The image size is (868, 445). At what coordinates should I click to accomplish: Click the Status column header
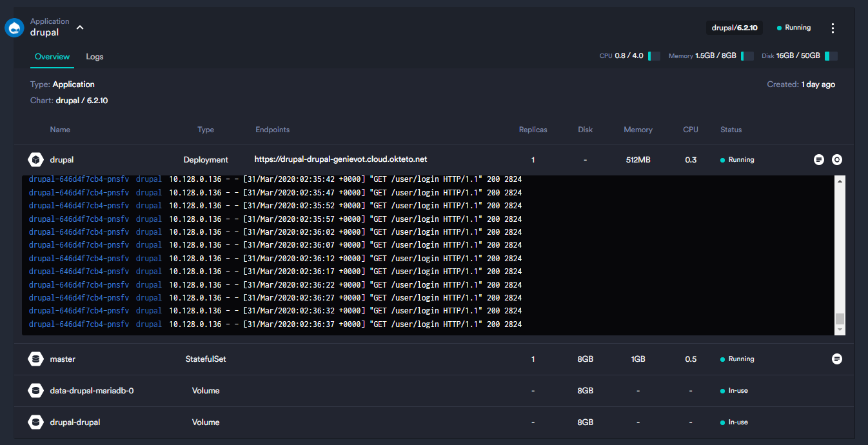click(731, 130)
